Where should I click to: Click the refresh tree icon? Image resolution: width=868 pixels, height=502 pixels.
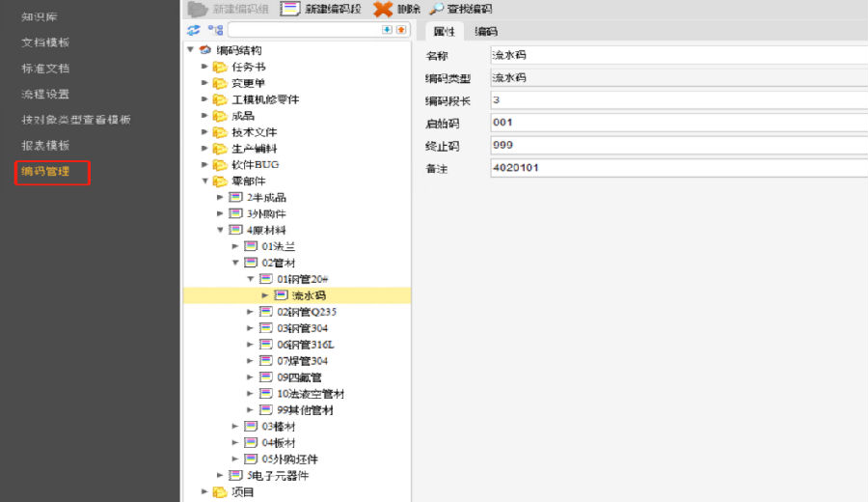(x=193, y=30)
